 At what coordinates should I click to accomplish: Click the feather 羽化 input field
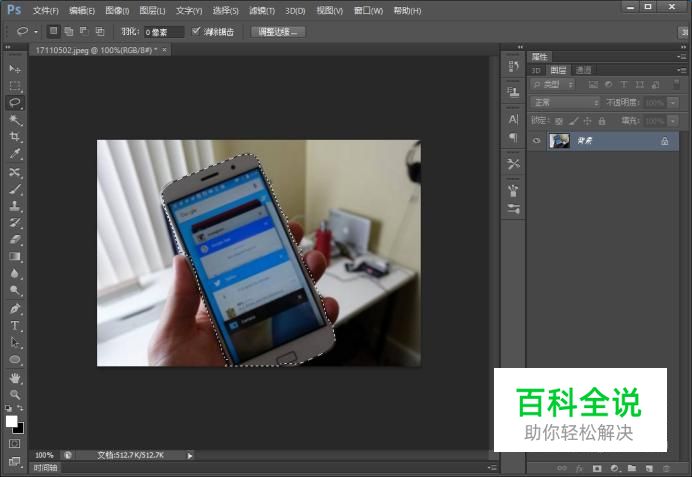[x=164, y=32]
